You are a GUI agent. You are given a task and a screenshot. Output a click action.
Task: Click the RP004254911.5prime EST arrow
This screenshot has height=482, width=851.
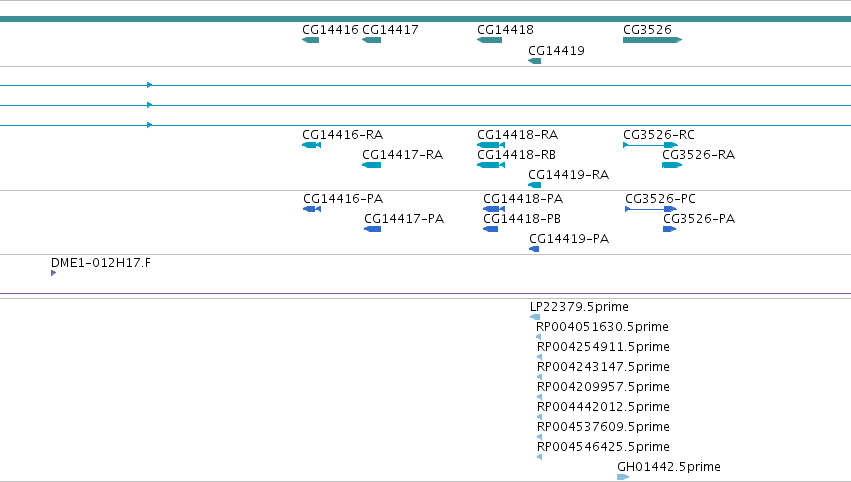tap(539, 357)
